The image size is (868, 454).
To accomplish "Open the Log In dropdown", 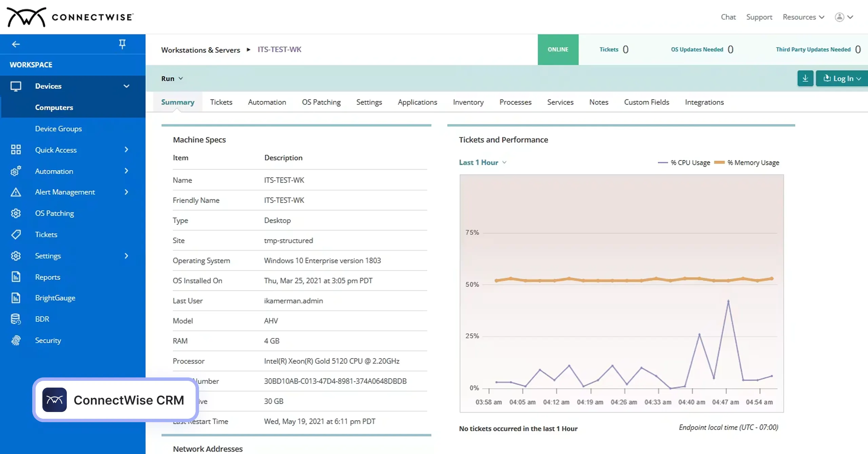I will click(842, 79).
